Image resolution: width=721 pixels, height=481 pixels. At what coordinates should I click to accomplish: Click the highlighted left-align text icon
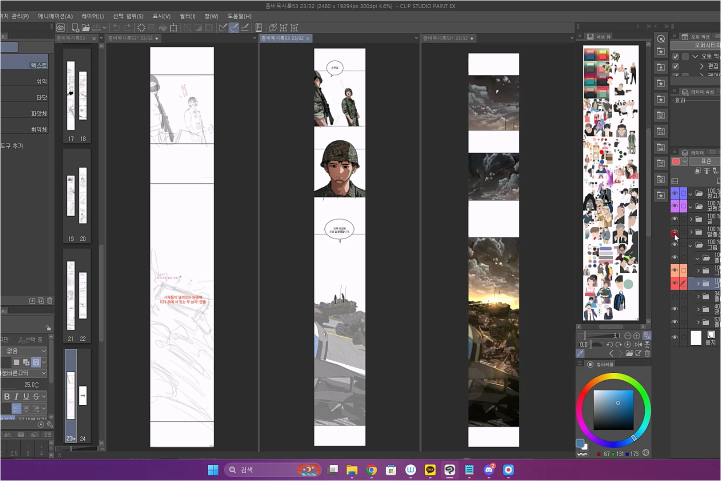click(16, 408)
